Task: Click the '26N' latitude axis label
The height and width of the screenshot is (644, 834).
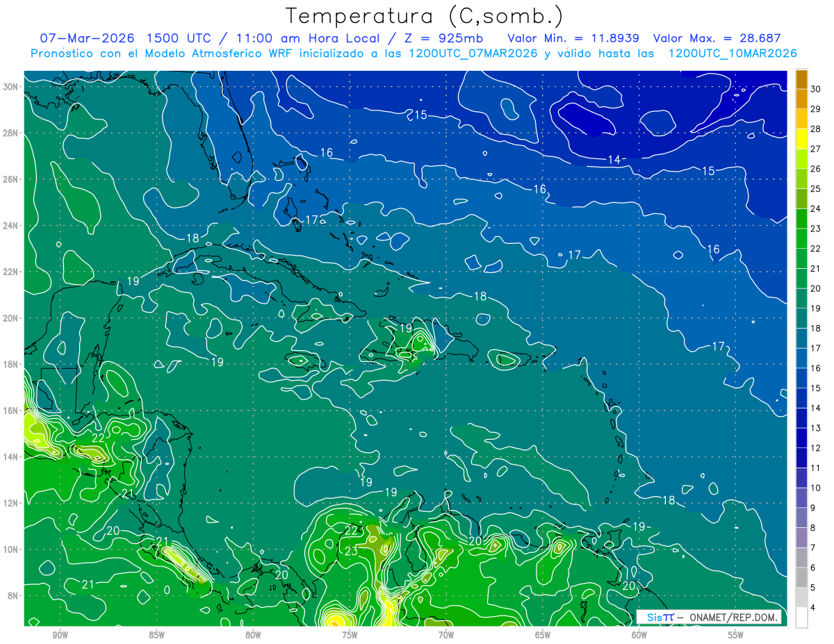Action: pos(11,179)
